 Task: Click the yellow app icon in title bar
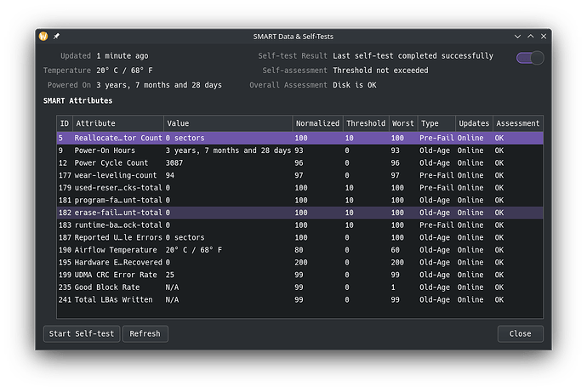tap(43, 37)
